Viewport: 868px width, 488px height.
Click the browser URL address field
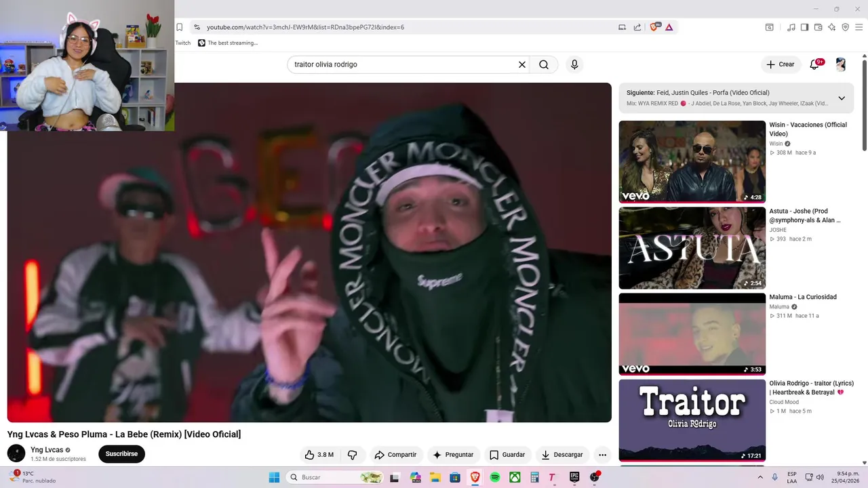[x=407, y=27]
